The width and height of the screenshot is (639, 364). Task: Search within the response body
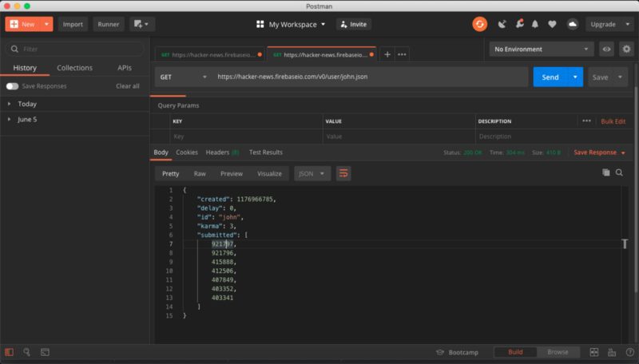(x=619, y=172)
